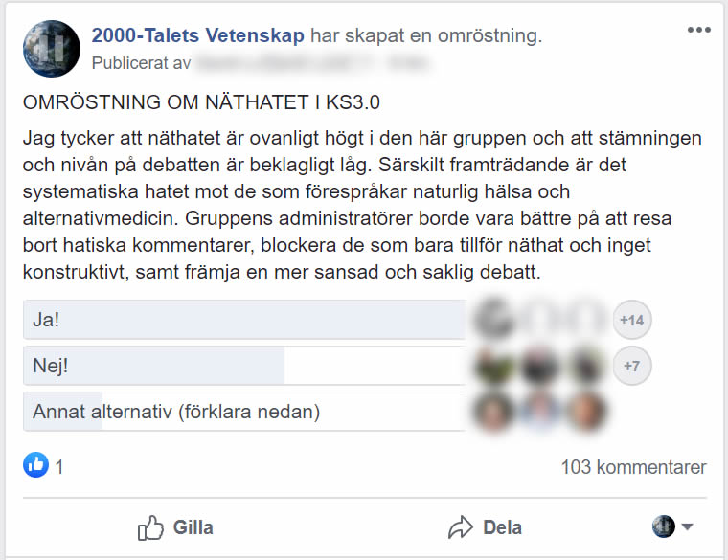The image size is (728, 560).
Task: Select the "Annat alternativ" poll option
Action: pyautogui.click(x=244, y=413)
